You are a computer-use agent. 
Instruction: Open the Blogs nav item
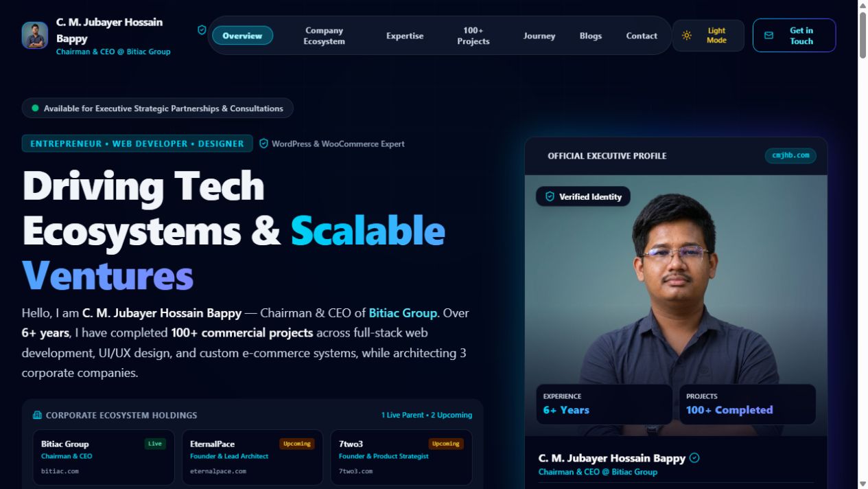click(591, 36)
